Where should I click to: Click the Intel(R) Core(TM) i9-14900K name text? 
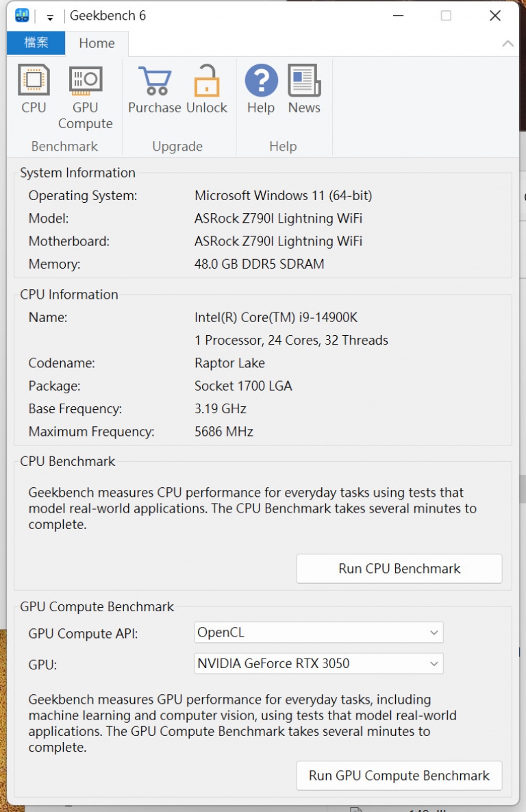coord(276,317)
